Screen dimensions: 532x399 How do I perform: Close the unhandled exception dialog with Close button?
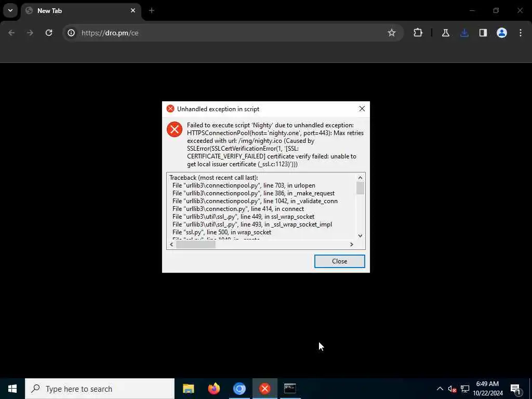[x=339, y=261]
